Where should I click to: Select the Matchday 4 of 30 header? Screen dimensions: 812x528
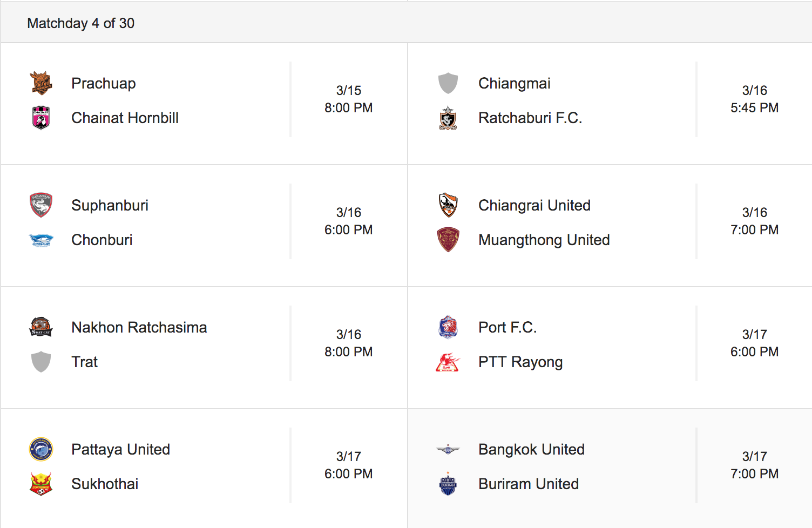click(81, 23)
